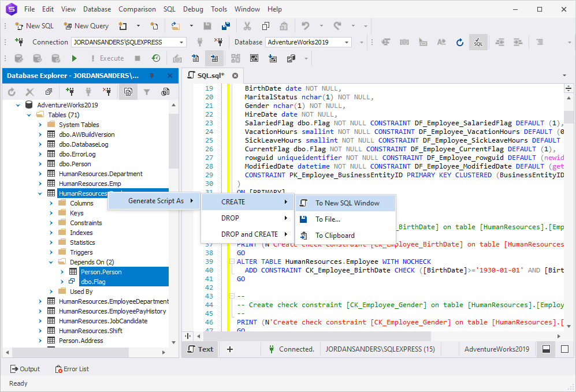The image size is (576, 392).
Task: Click the Undo arrow icon
Action: [305, 26]
